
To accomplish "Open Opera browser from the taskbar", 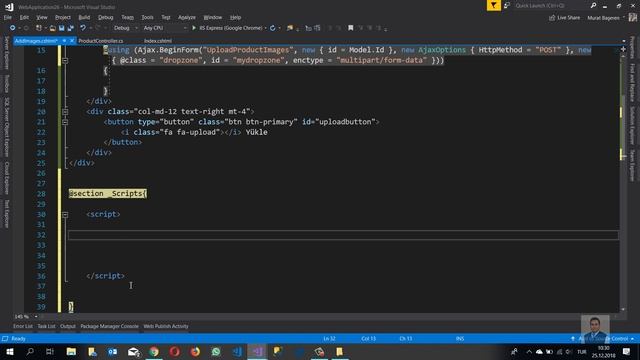I will point(175,351).
